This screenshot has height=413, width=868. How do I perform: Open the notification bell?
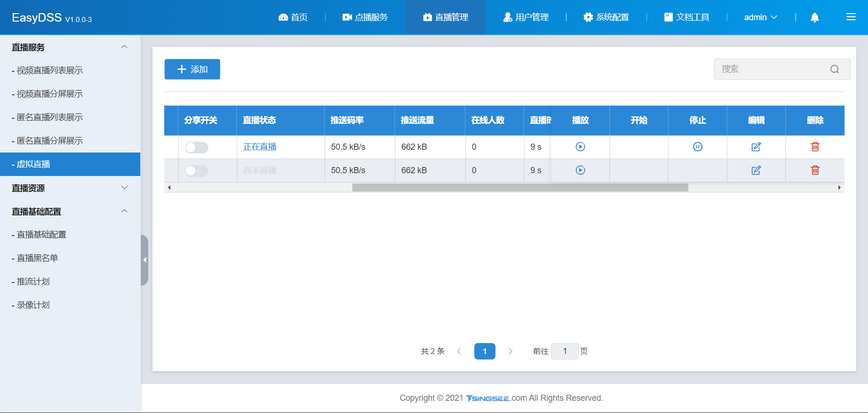pyautogui.click(x=815, y=17)
